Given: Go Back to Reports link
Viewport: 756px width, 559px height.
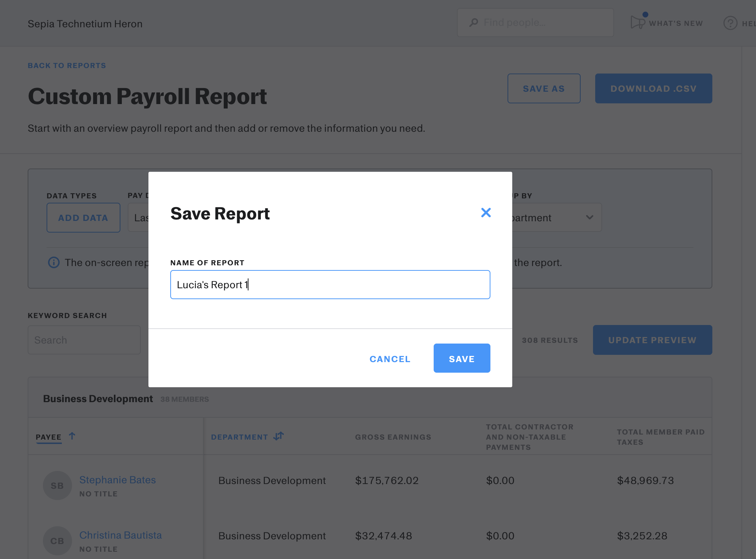Looking at the screenshot, I should (67, 66).
